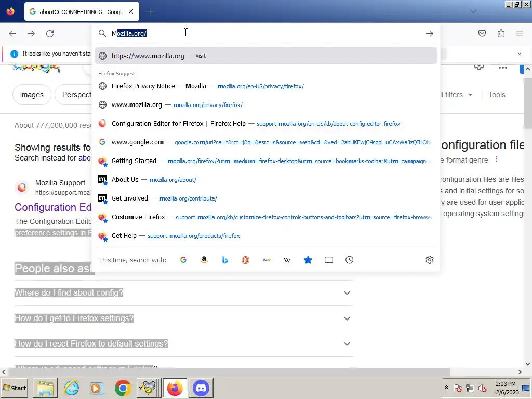
Task: Open search settings gear in the dropdown
Action: pos(430,260)
